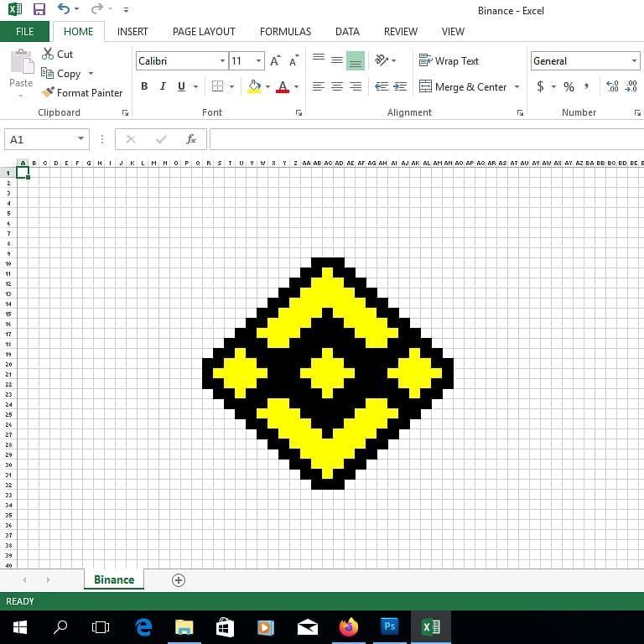Open the General number format dropdown

click(x=634, y=60)
